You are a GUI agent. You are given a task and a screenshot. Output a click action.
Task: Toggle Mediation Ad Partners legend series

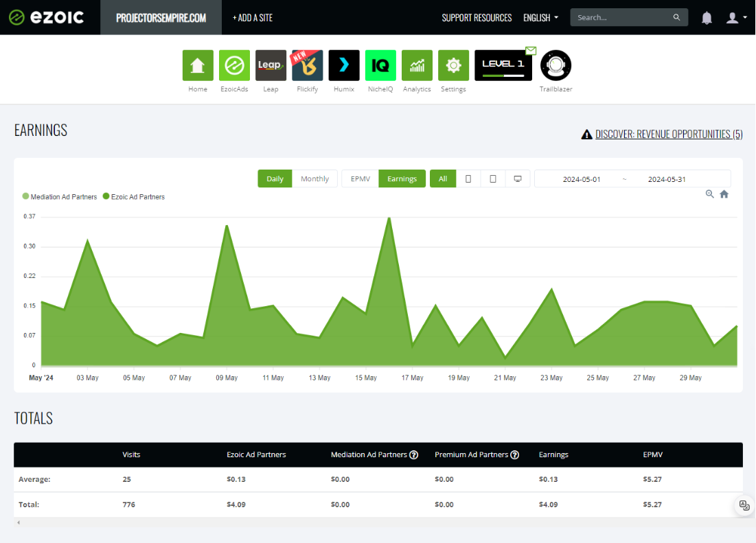[60, 196]
